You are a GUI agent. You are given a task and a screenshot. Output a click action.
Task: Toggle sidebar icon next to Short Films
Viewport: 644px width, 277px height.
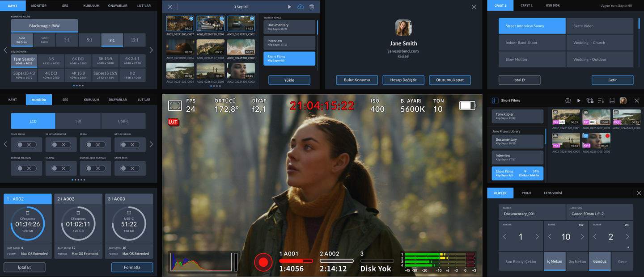pos(495,101)
